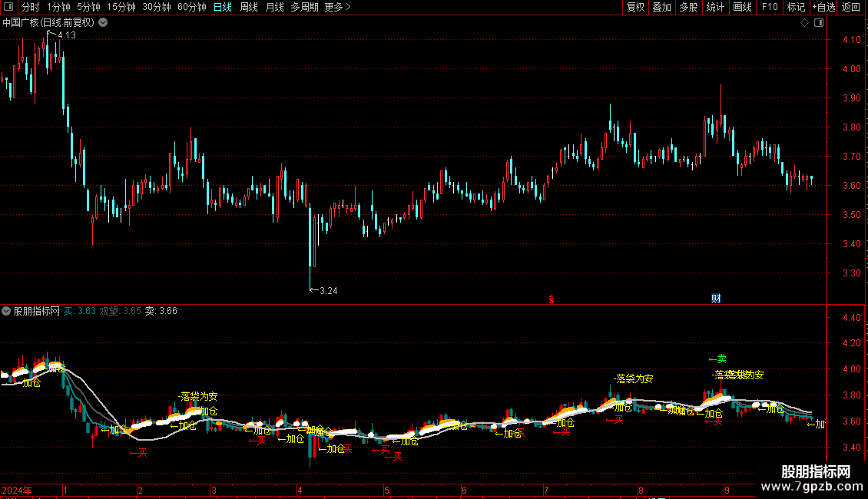Viewport: 868px width, 499px height.
Task: Click the 返回 back button
Action: 851,7
